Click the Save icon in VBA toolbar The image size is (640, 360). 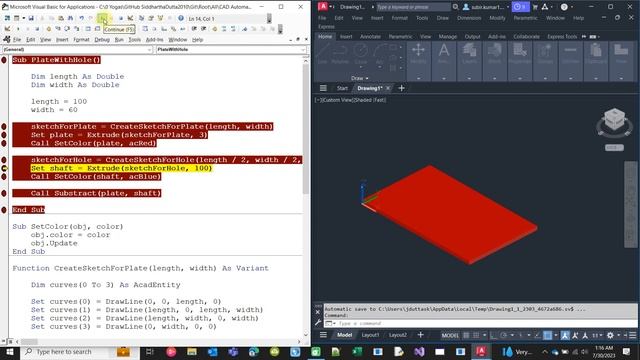coord(31,18)
